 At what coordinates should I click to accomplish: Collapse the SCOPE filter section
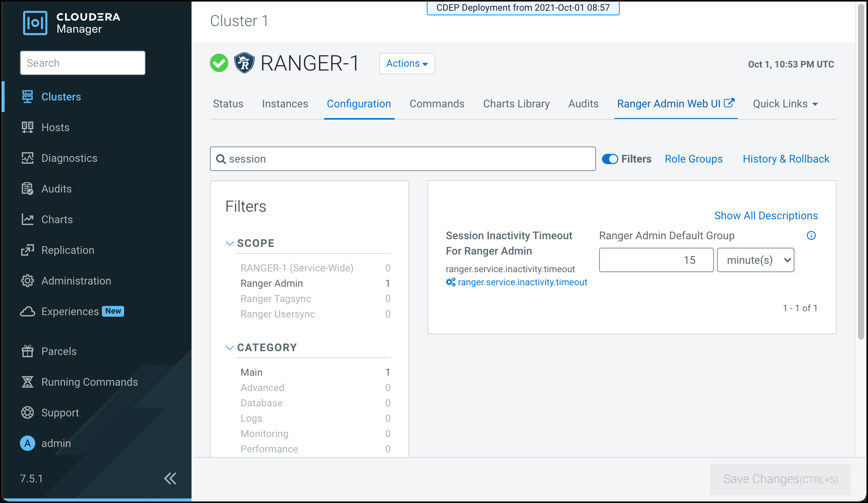230,243
